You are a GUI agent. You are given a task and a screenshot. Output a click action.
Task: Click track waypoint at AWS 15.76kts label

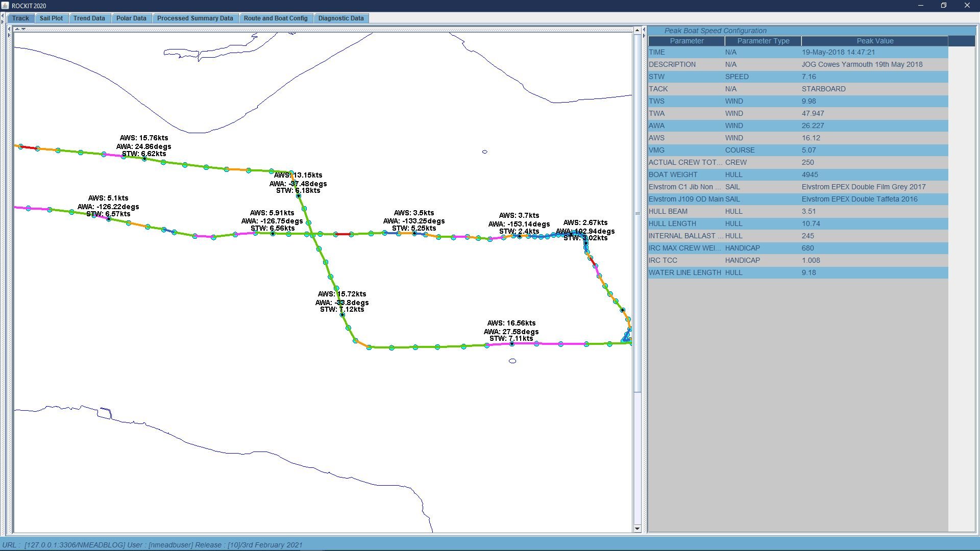144,159
